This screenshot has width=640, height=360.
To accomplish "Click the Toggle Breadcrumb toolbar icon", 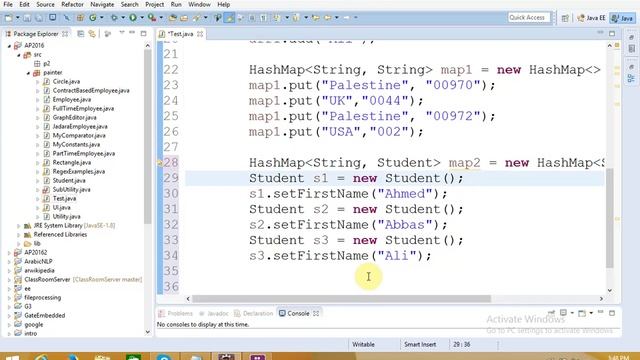I will pyautogui.click(x=218, y=18).
